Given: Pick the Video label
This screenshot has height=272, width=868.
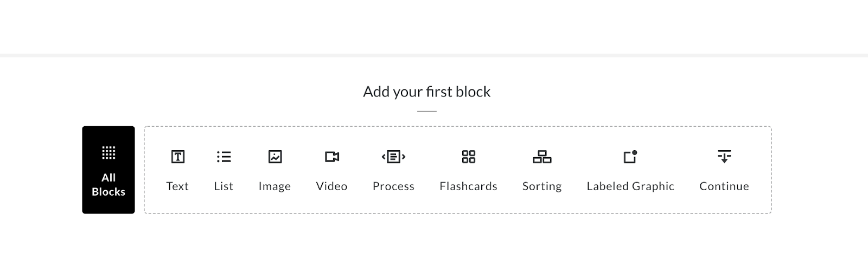Looking at the screenshot, I should [332, 186].
